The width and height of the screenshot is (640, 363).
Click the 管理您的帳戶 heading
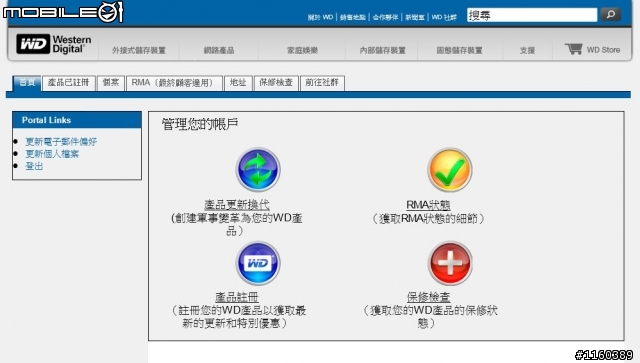[200, 124]
